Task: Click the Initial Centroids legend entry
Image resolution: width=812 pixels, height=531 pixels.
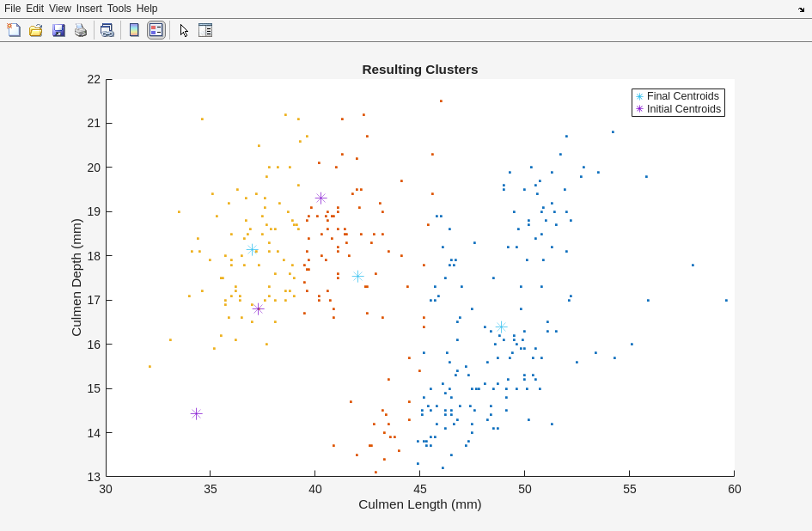Action: tap(683, 109)
